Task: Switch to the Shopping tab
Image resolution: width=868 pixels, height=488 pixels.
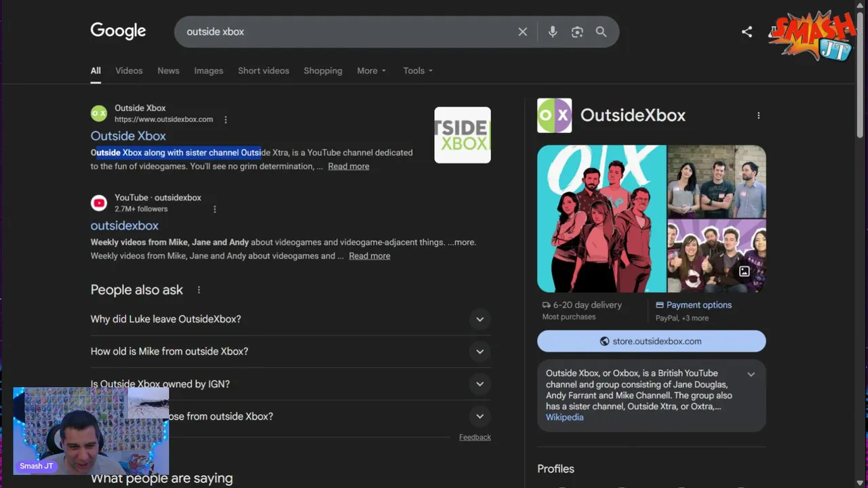Action: [323, 70]
